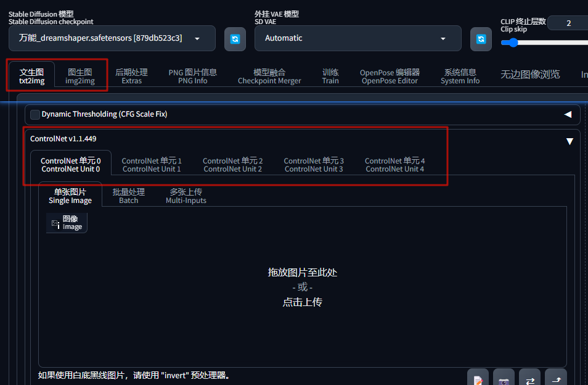Open Stable Diffusion checkpoint dropdown
The width and height of the screenshot is (588, 385).
point(112,38)
